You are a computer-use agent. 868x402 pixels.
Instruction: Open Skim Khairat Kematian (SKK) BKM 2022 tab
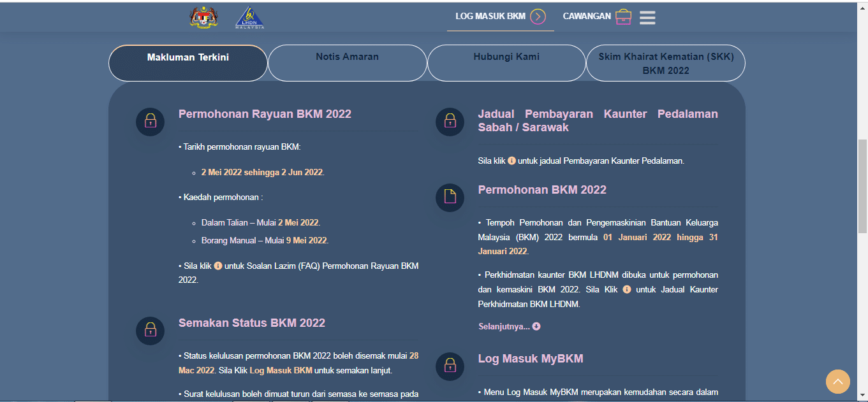[666, 63]
